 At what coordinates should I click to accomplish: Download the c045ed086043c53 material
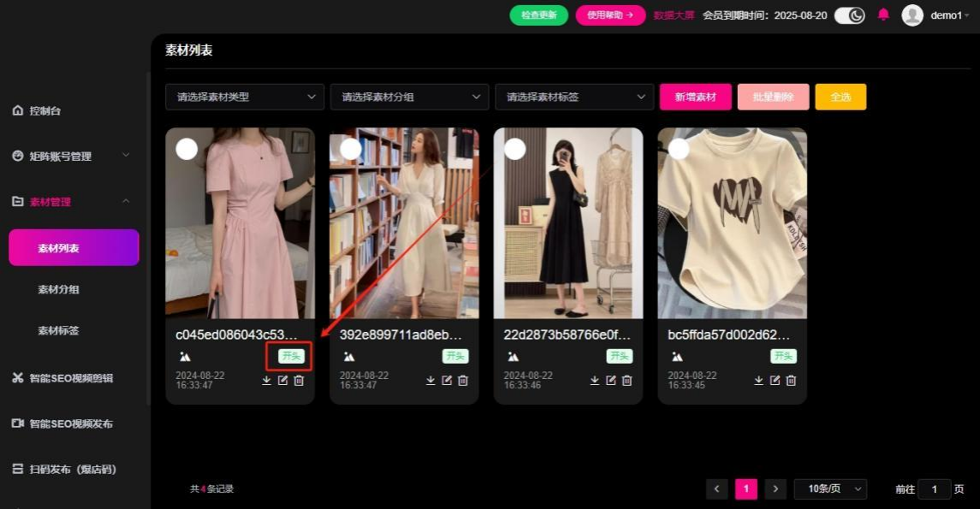coord(266,381)
